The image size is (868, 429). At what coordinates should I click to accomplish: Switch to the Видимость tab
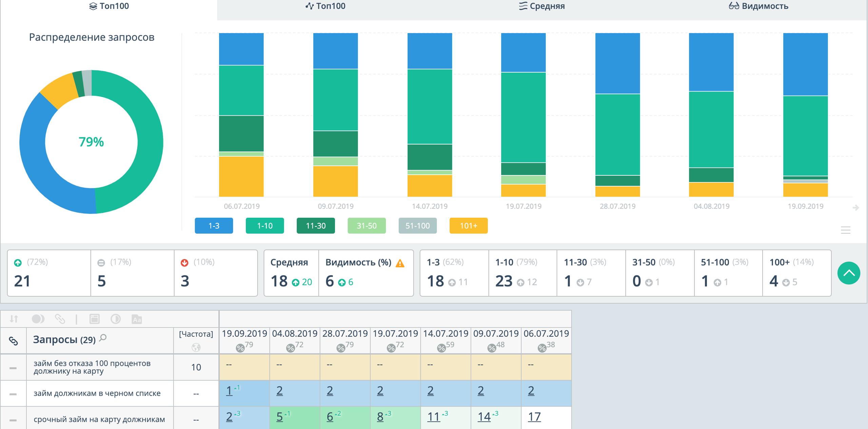click(758, 6)
